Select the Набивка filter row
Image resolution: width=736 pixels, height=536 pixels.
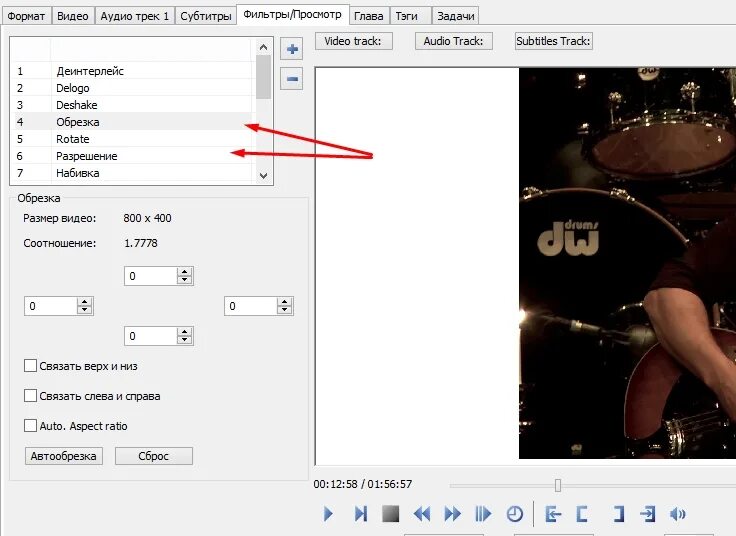tap(133, 173)
